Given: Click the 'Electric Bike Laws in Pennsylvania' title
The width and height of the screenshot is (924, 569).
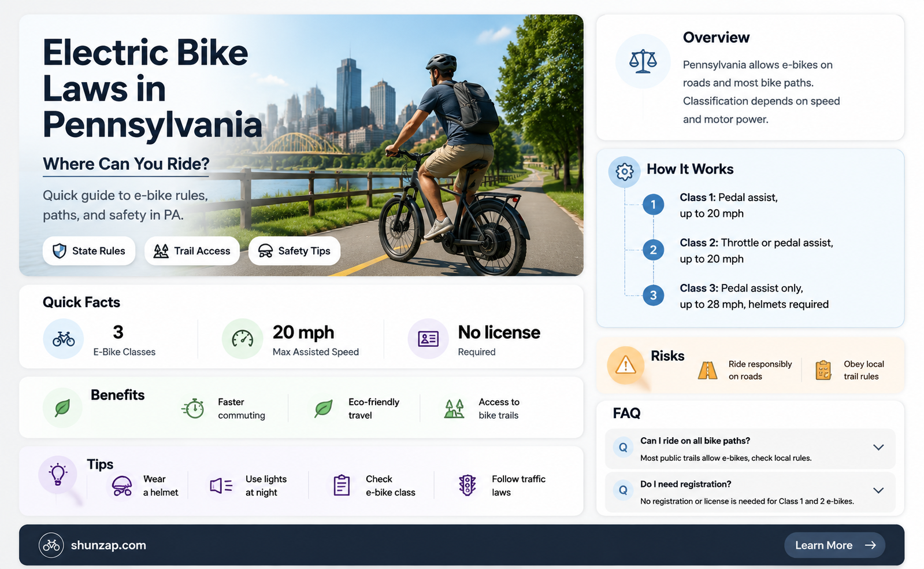Looking at the screenshot, I should pyautogui.click(x=152, y=88).
